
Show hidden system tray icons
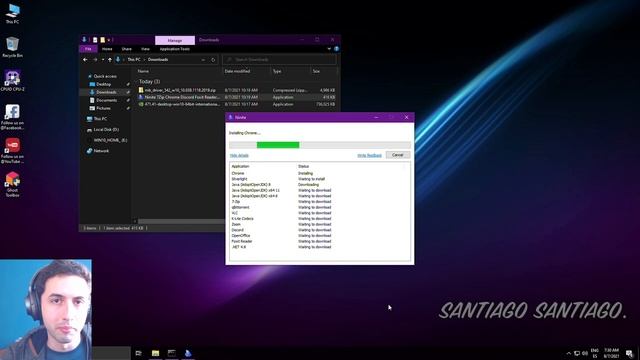pos(569,353)
